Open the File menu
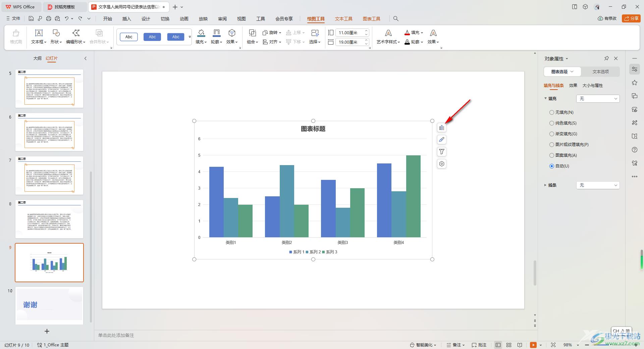Viewport: 644px width, 349px height. pyautogui.click(x=13, y=19)
